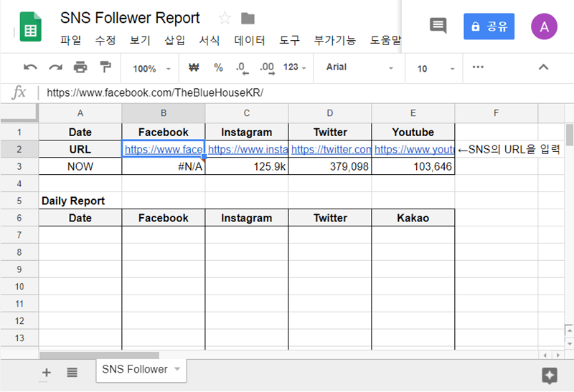The height and width of the screenshot is (392, 574).
Task: Open the Explore icon
Action: coord(550,376)
